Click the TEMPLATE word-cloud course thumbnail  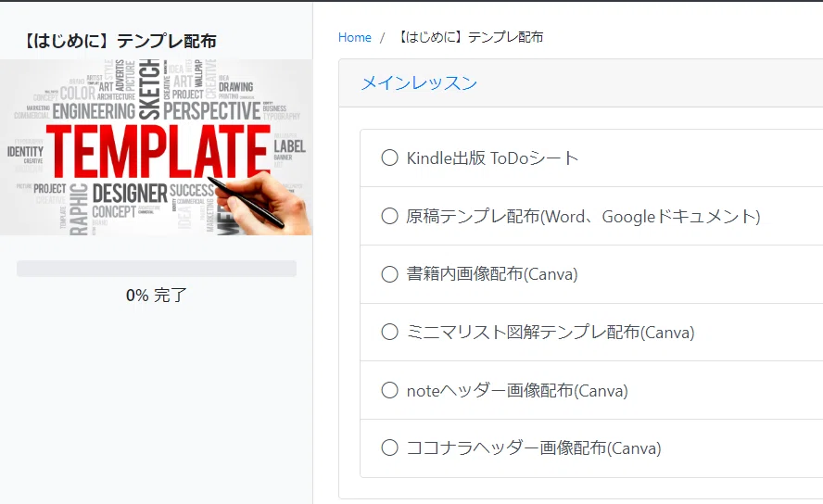coord(156,147)
